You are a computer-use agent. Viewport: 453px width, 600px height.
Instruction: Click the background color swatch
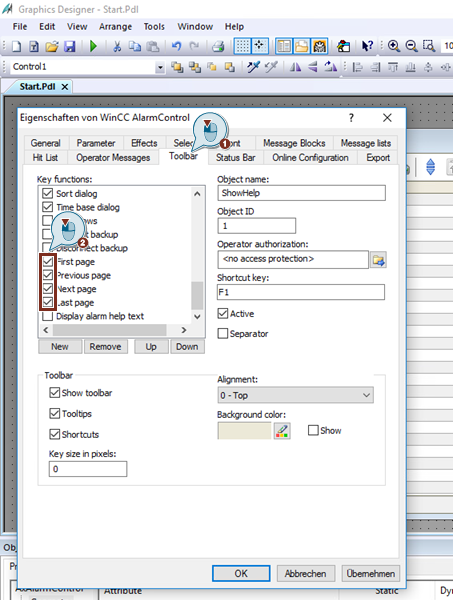[x=244, y=431]
